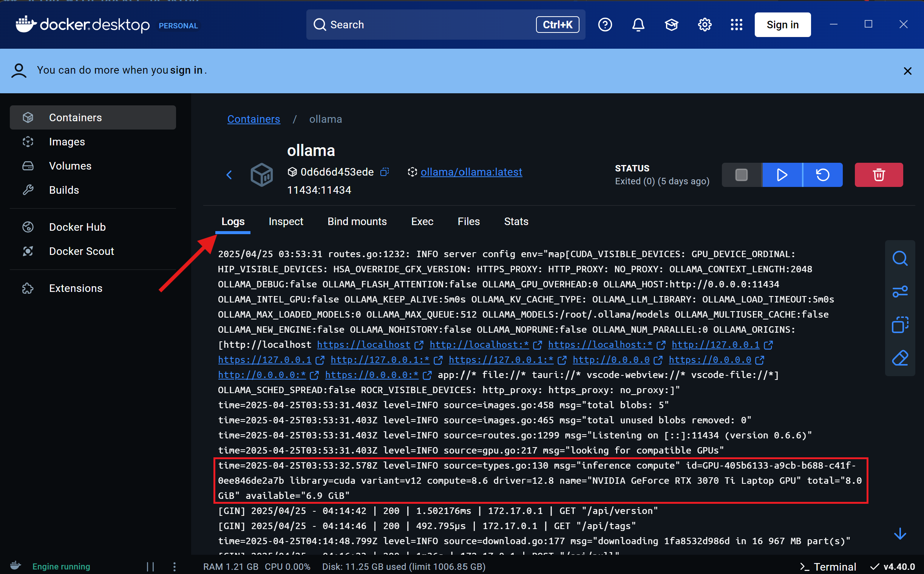Open Images in sidebar
This screenshot has width=924, height=574.
(93, 142)
